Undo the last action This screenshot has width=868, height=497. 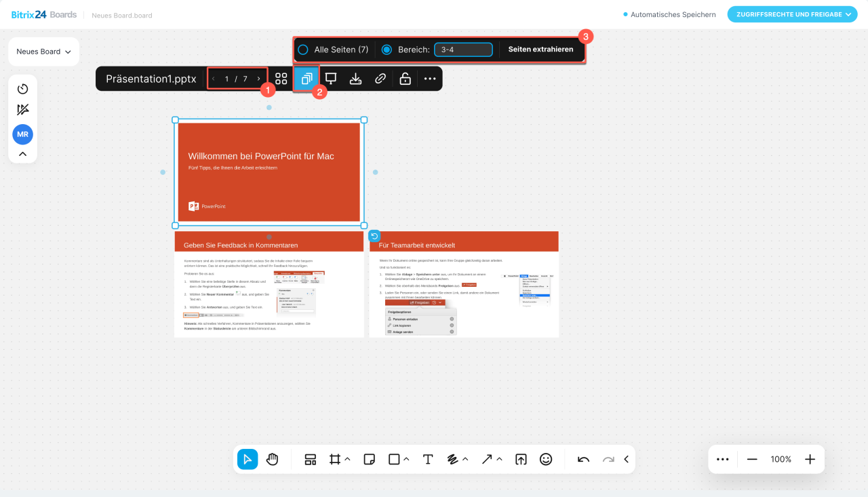point(583,459)
